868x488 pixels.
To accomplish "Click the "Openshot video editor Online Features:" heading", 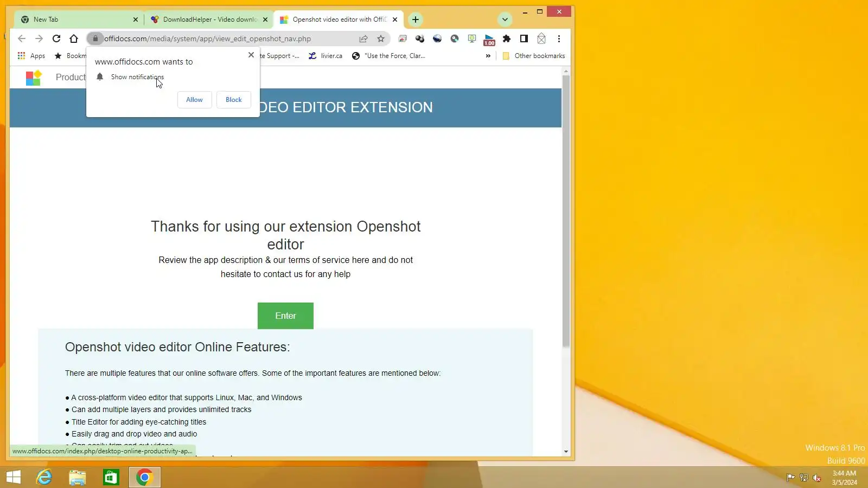I will pyautogui.click(x=177, y=347).
